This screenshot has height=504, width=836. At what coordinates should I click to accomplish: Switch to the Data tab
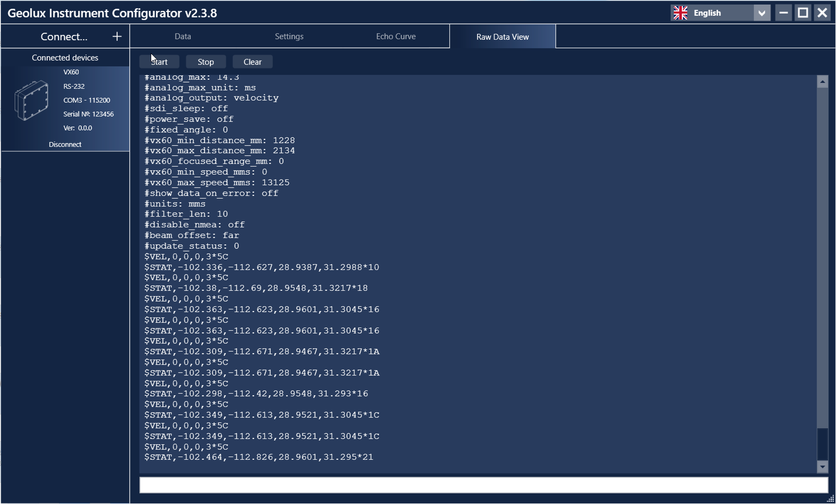pos(183,36)
